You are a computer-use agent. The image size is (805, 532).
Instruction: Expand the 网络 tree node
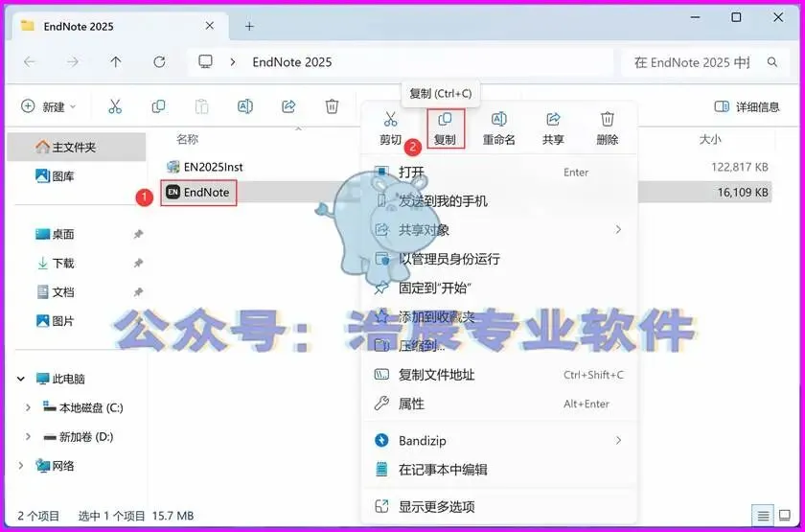[21, 466]
